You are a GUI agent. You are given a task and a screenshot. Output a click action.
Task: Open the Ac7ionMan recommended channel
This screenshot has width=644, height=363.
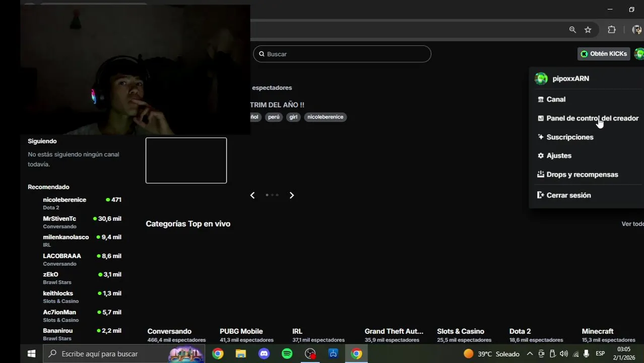point(75,316)
